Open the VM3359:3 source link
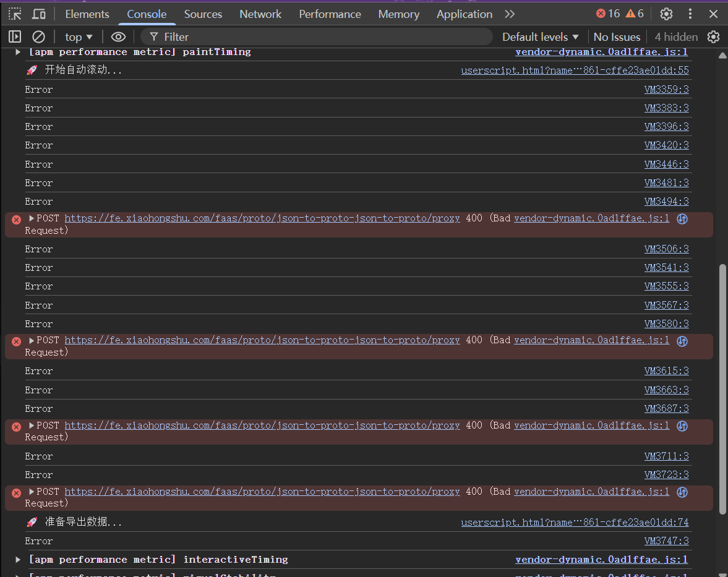This screenshot has height=577, width=728. point(666,90)
